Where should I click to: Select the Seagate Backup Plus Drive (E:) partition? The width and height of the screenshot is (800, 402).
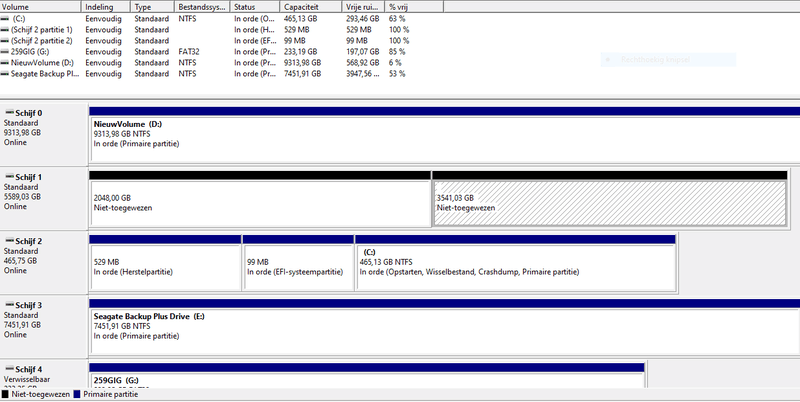pos(444,327)
